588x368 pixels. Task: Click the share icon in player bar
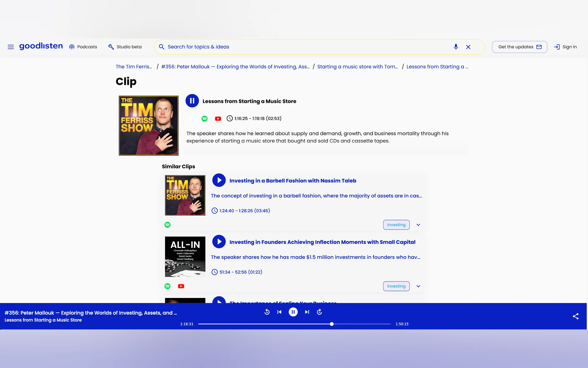(x=575, y=316)
